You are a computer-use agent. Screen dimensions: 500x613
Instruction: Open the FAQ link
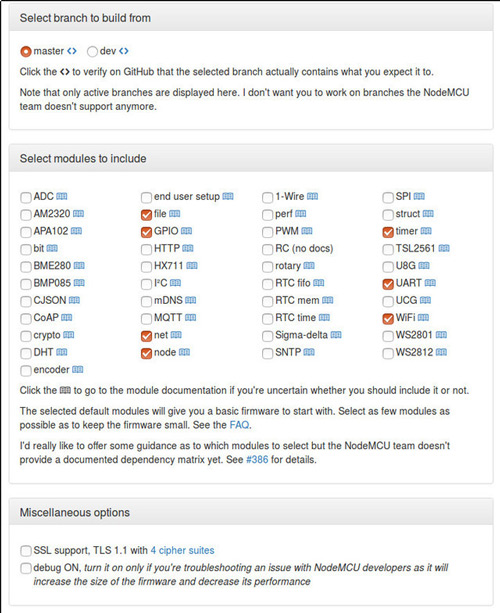coord(239,425)
